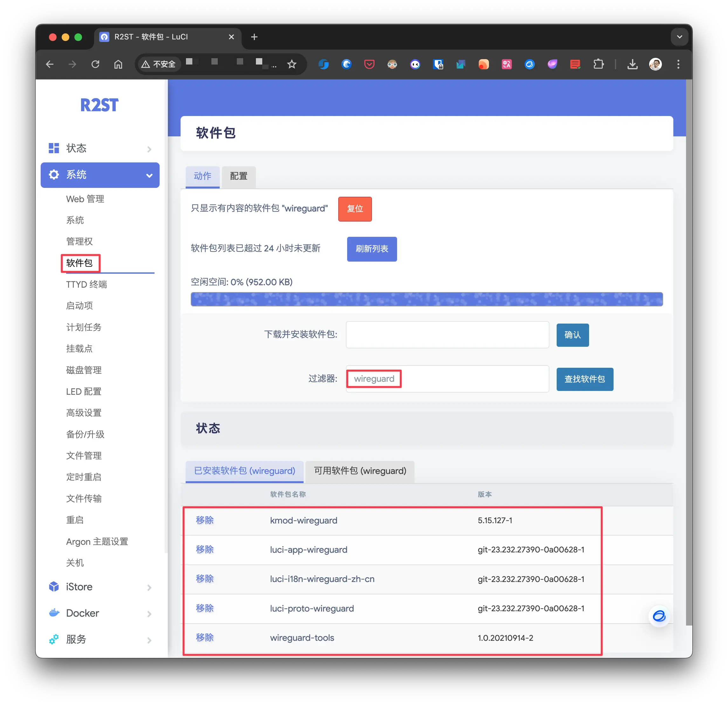Click the 下载并安装软件包 input field
This screenshot has width=728, height=705.
[x=447, y=334]
